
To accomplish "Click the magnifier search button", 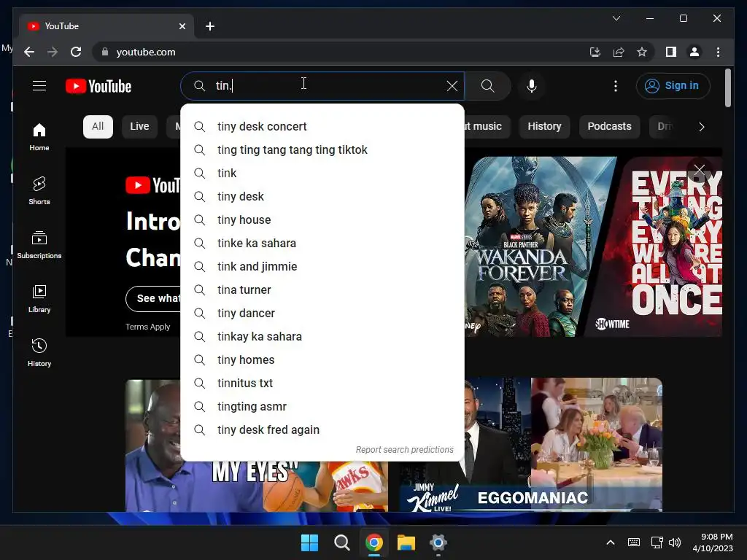I will pos(487,86).
